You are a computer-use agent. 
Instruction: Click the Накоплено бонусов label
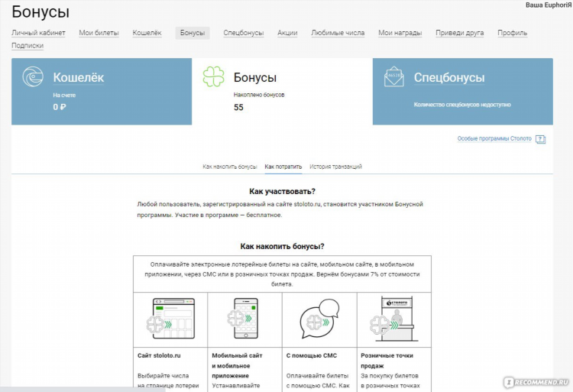(259, 95)
